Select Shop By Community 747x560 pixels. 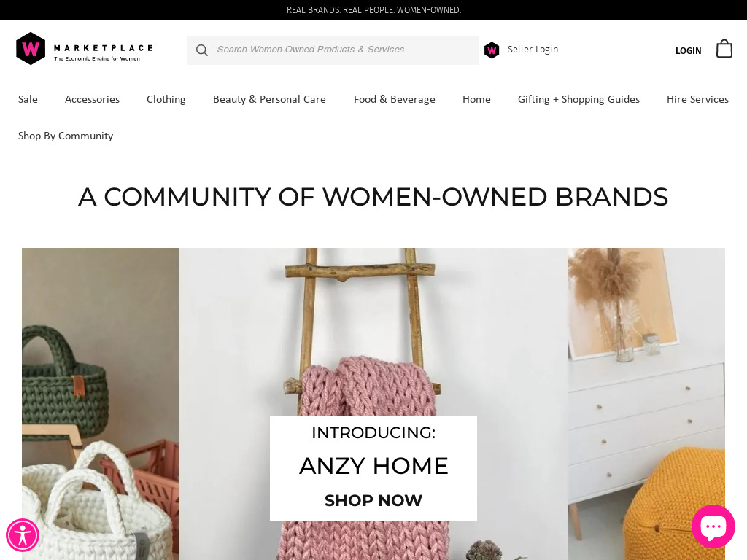pos(66,136)
